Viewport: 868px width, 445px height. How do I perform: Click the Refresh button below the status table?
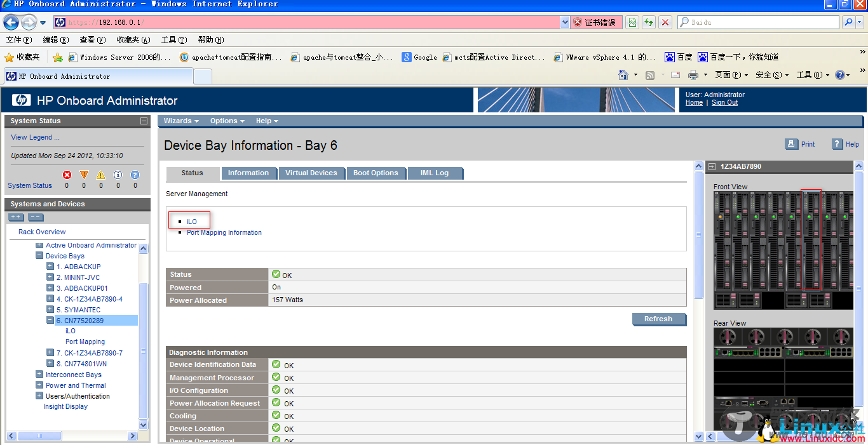[x=658, y=319]
